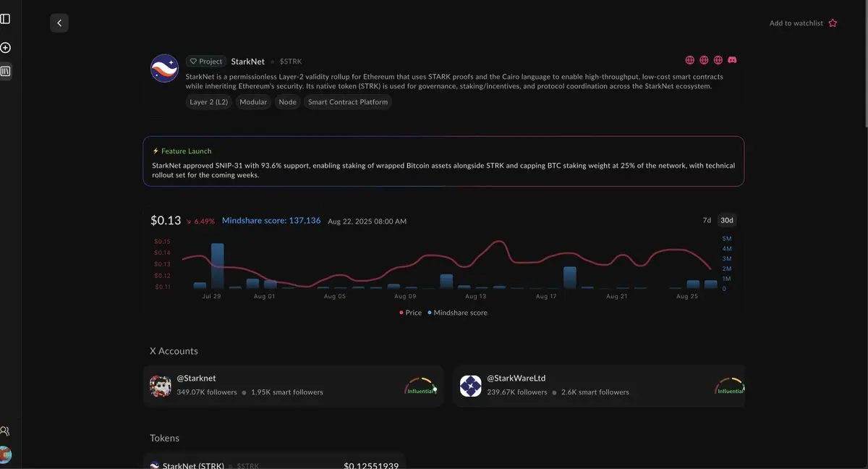The image size is (868, 469).
Task: Select the Smart Contract Platform tag
Action: (348, 102)
